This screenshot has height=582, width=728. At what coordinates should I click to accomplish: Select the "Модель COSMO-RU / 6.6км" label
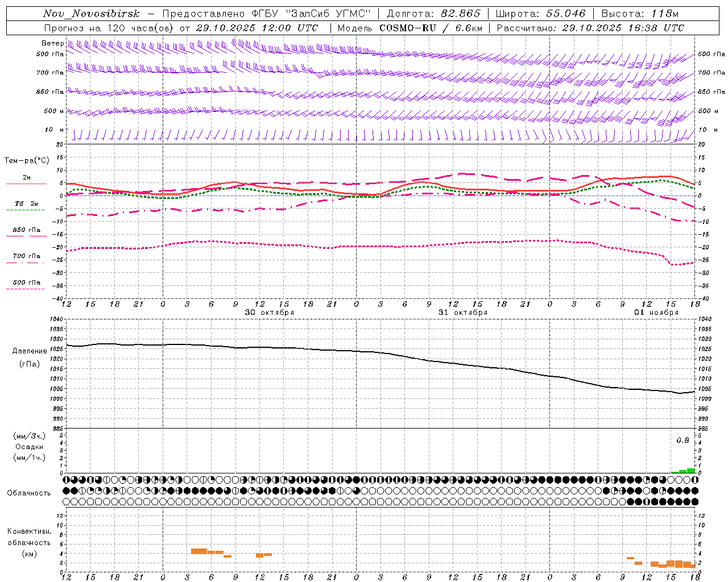click(x=409, y=28)
